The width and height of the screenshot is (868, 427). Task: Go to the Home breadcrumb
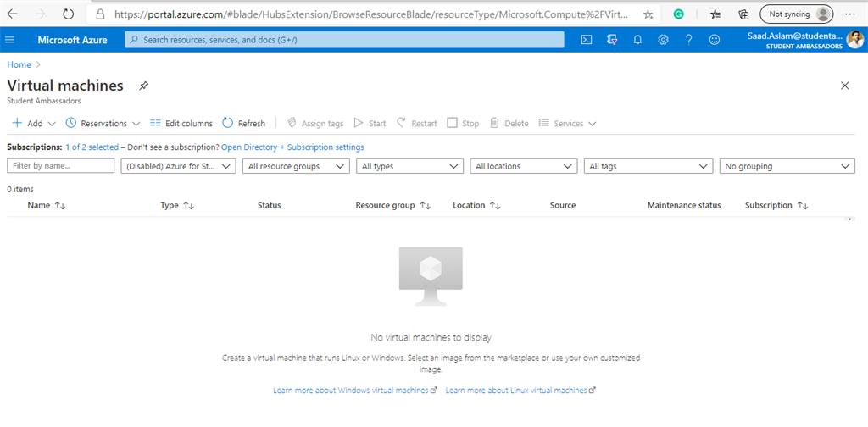pyautogui.click(x=19, y=64)
